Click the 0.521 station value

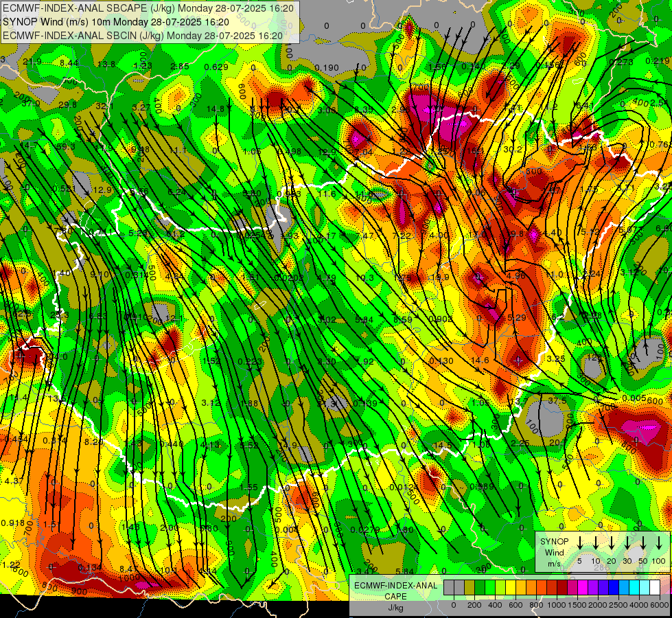point(65,189)
